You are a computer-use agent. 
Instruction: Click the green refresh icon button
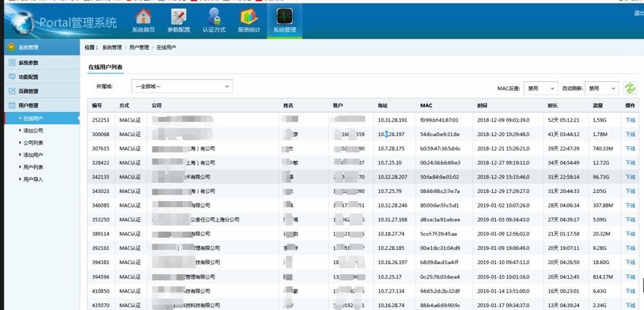pos(629,88)
